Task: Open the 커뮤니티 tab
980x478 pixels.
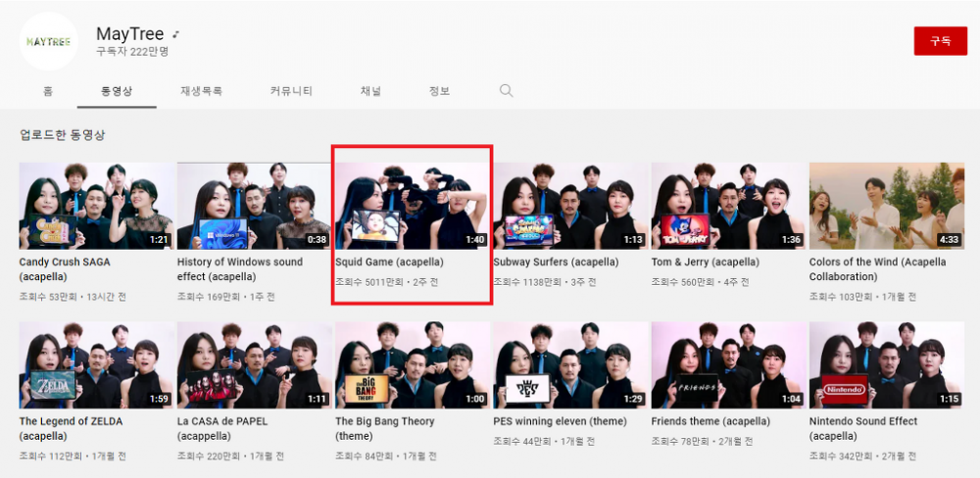Action: tap(291, 91)
